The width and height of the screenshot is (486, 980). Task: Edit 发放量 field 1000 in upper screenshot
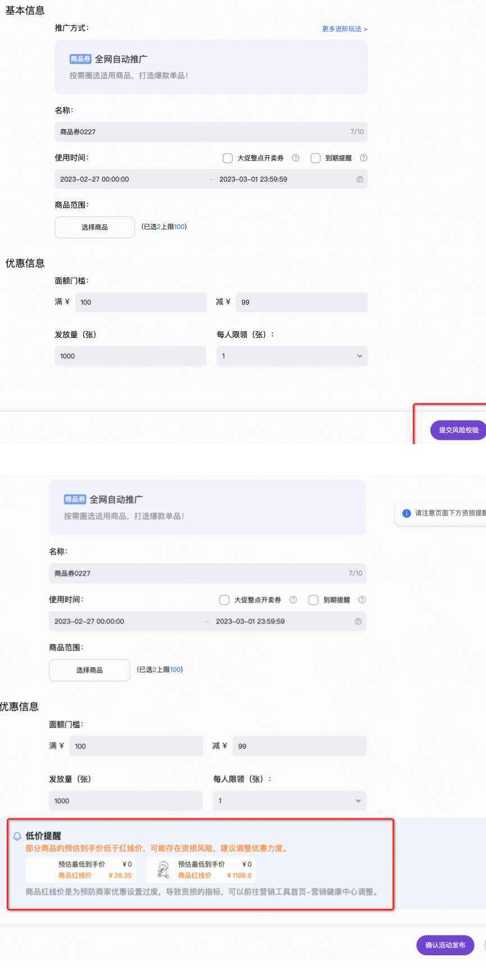(130, 356)
